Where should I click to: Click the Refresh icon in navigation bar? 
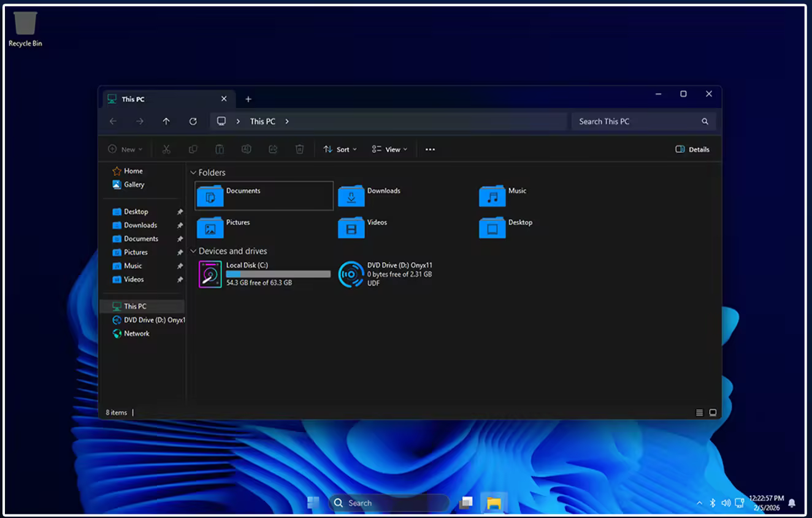[x=193, y=122]
